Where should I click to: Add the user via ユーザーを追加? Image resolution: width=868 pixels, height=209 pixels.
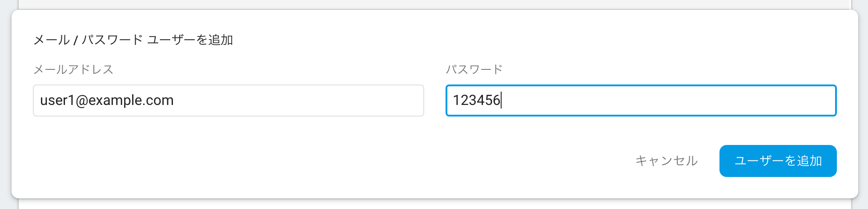pos(778,161)
